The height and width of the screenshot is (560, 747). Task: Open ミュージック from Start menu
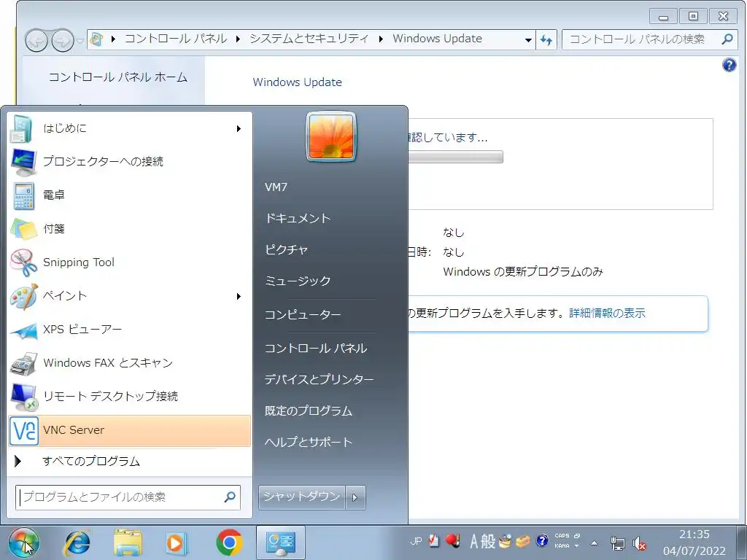(x=298, y=281)
